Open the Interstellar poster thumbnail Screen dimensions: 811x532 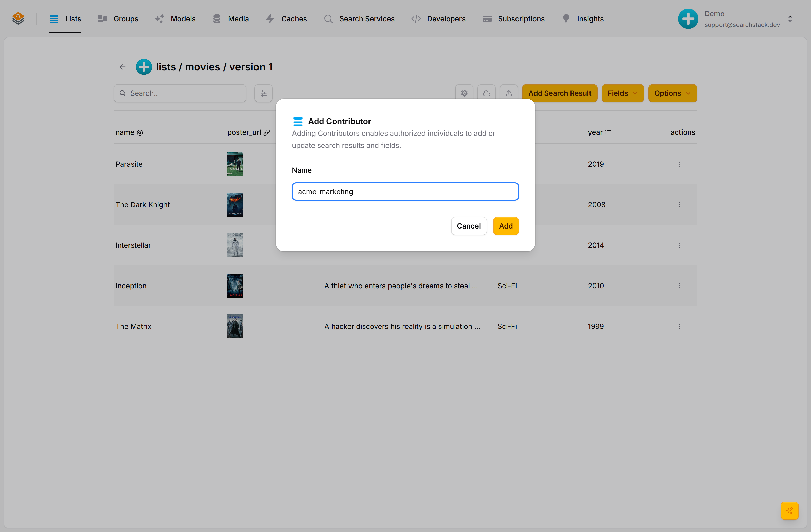[x=235, y=245]
